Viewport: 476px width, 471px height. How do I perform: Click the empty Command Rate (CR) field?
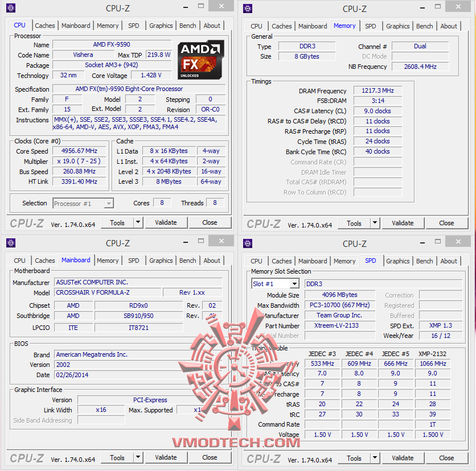377,162
